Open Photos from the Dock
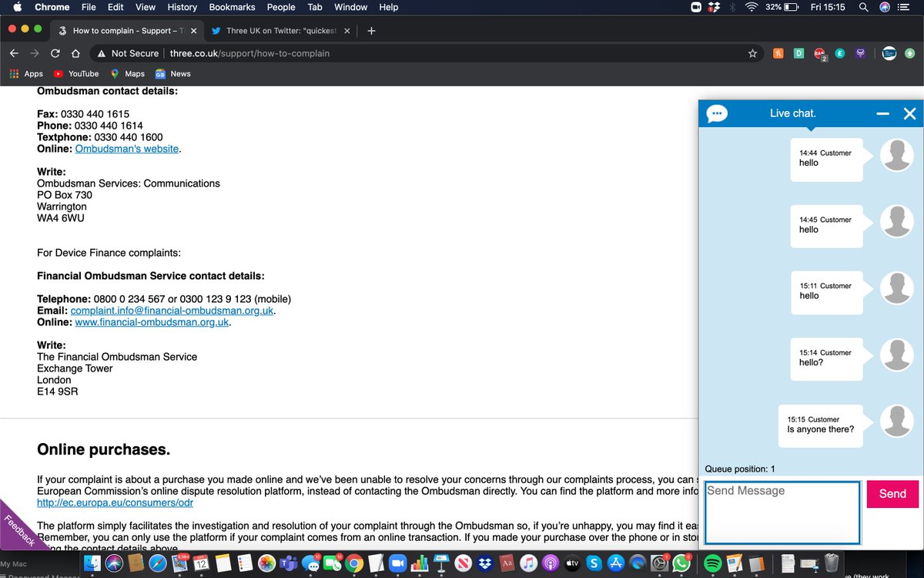 click(x=267, y=563)
